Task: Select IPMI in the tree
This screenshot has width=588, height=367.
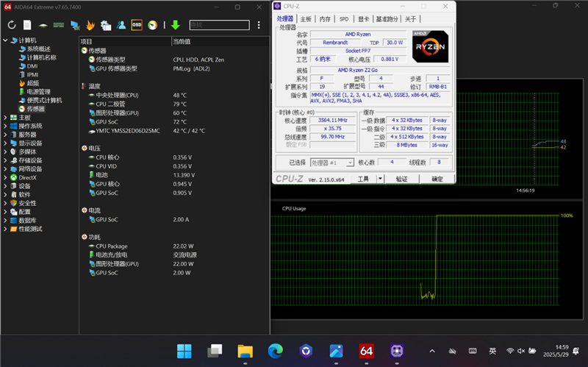Action: point(32,75)
